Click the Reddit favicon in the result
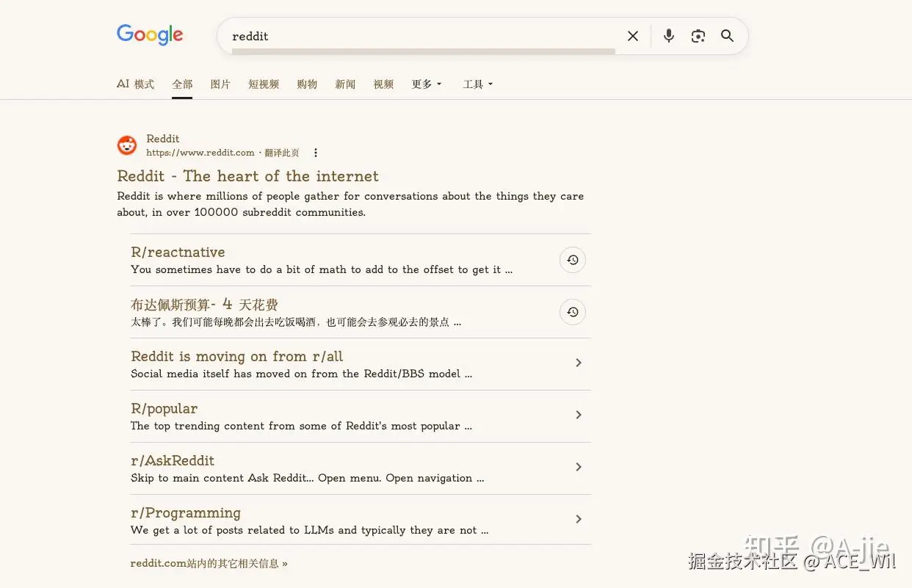The width and height of the screenshot is (912, 588). tap(127, 145)
